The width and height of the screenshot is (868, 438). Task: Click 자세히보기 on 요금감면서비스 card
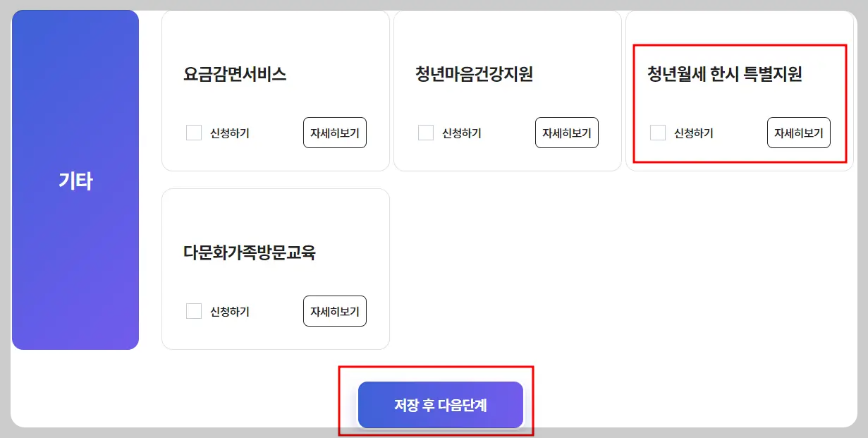point(334,133)
